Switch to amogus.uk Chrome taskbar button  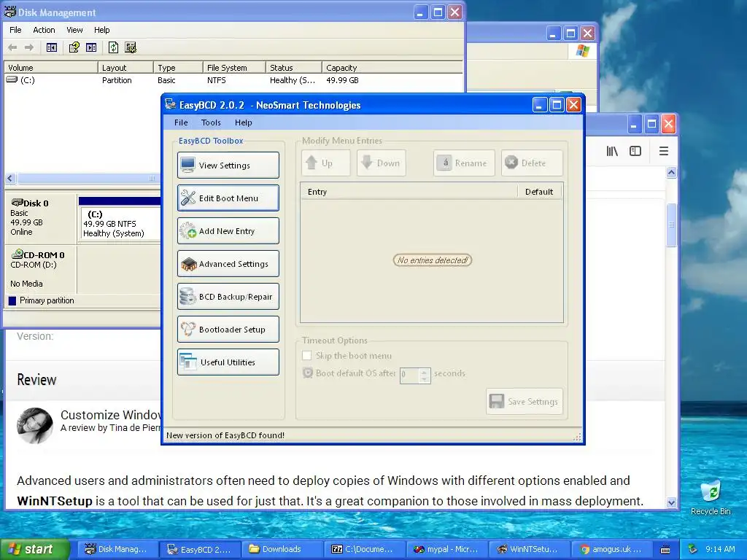pos(611,549)
